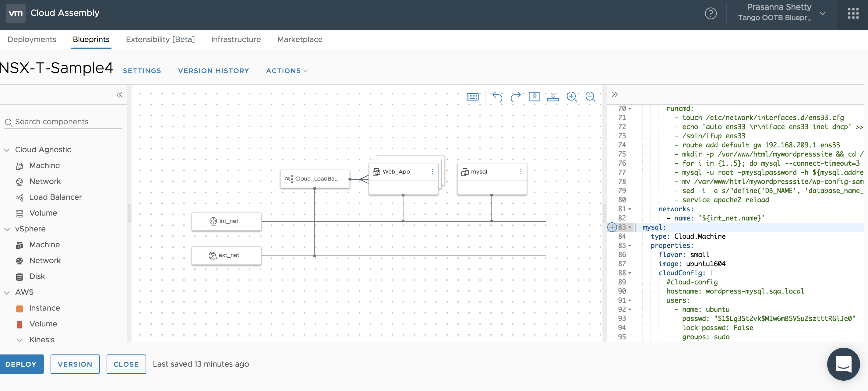Screen dimensions: 868x391
Task: Click the app launcher grid icon
Action: click(853, 13)
